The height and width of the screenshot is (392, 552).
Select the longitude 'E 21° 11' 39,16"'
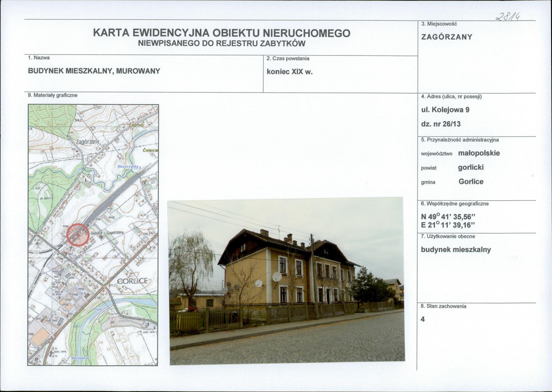tap(448, 225)
